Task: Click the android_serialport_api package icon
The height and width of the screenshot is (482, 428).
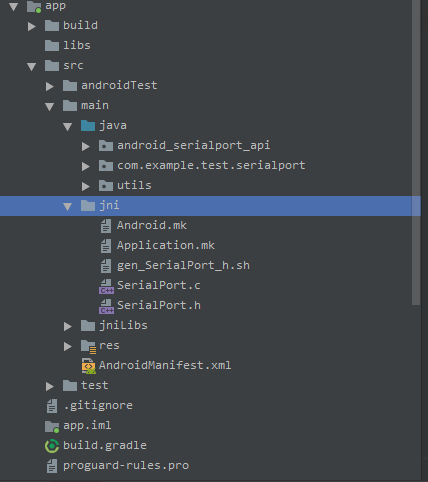Action: click(106, 146)
